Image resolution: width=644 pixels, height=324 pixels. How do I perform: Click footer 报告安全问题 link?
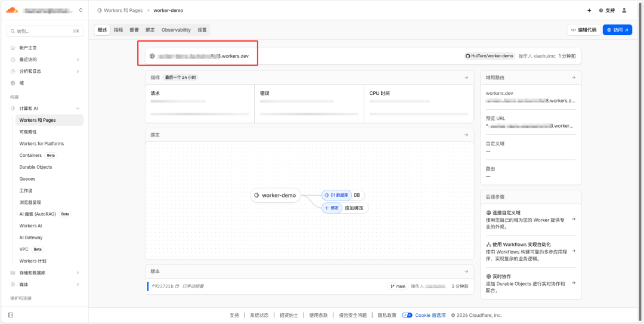point(353,316)
